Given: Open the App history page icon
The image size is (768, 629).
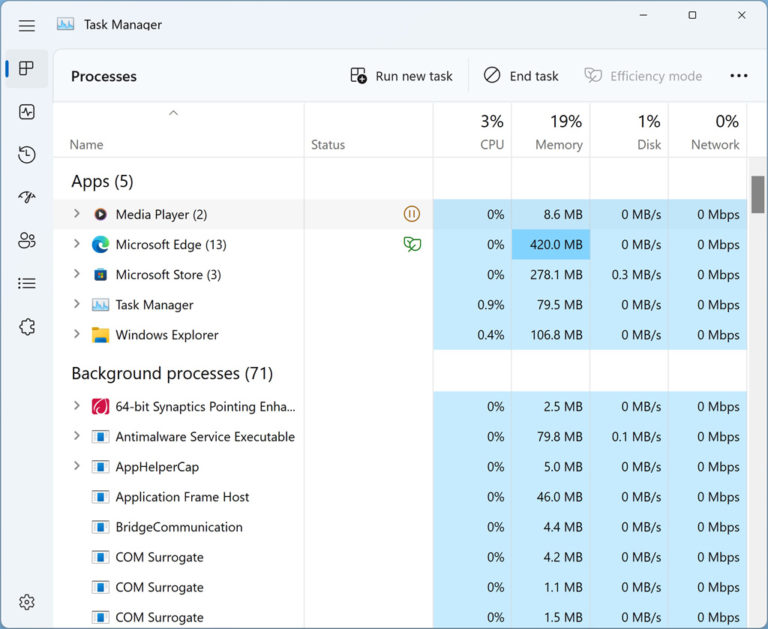Looking at the screenshot, I should pyautogui.click(x=27, y=154).
